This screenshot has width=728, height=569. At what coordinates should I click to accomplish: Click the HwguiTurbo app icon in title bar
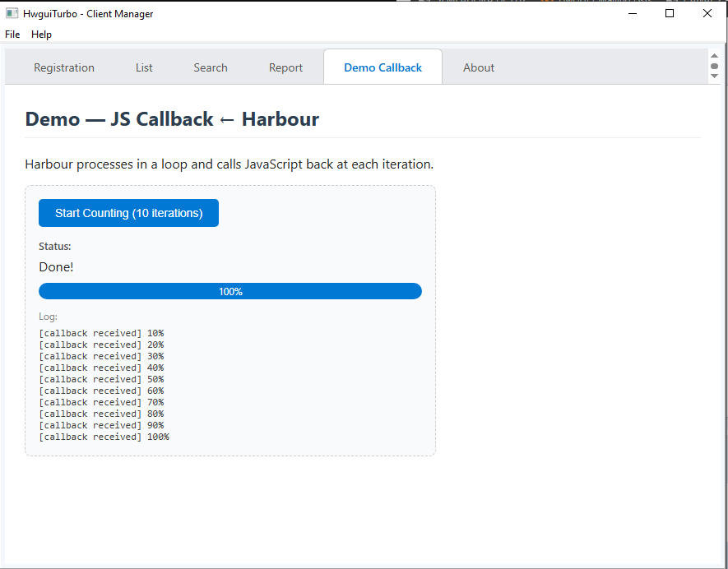[x=12, y=13]
